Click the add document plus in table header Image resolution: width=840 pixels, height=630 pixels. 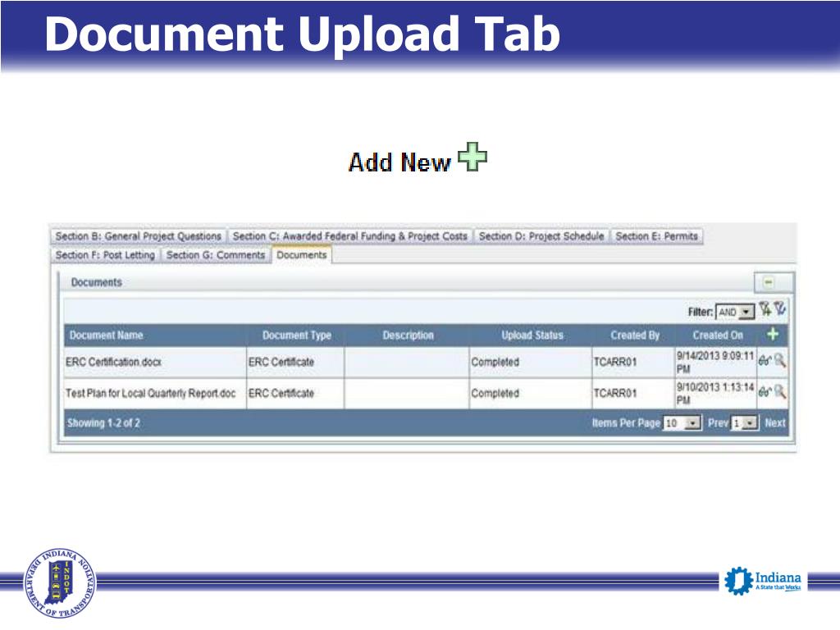point(773,335)
